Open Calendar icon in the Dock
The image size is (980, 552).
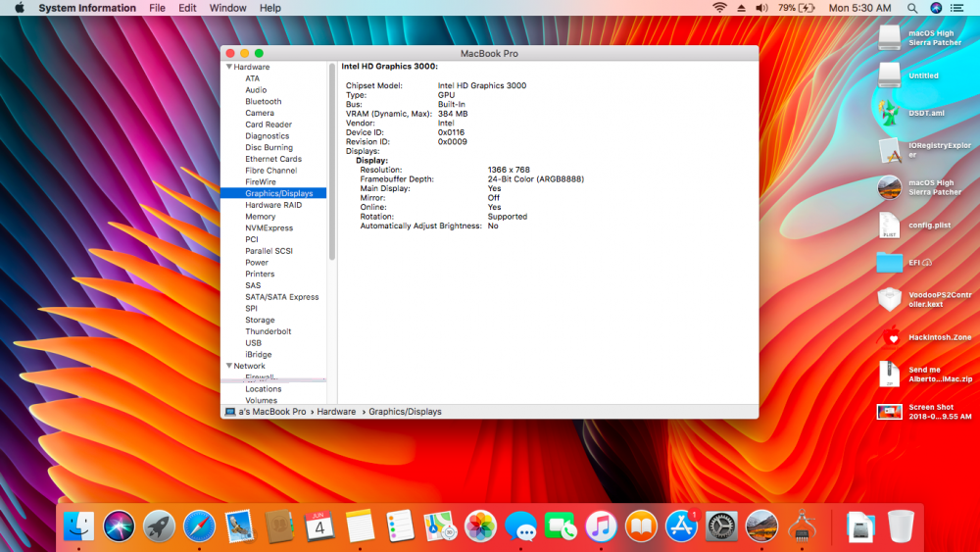tap(319, 526)
